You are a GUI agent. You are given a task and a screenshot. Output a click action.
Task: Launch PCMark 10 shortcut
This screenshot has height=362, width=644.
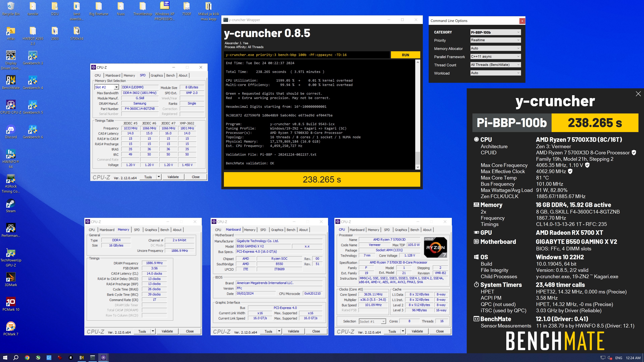tap(11, 304)
